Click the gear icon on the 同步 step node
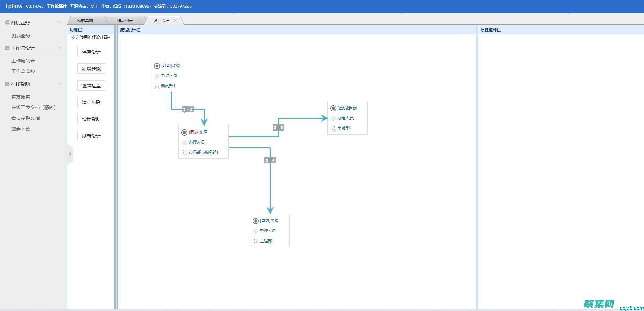Viewport: 644px width, 311px height. click(184, 133)
